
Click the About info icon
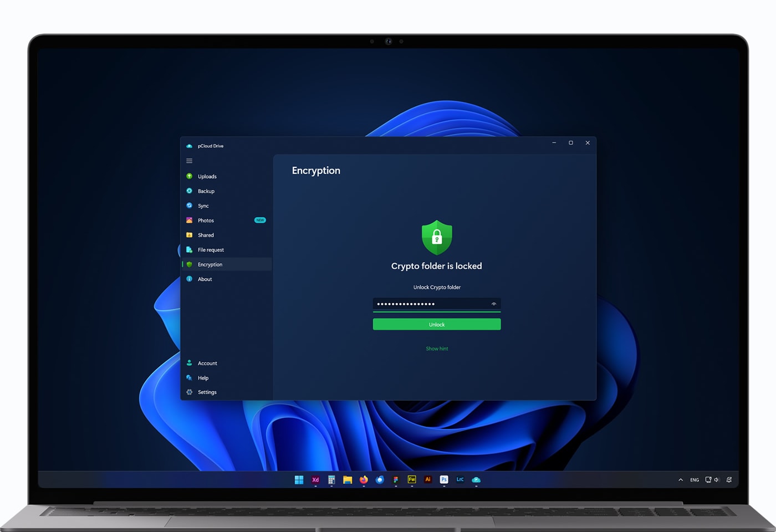pyautogui.click(x=190, y=279)
